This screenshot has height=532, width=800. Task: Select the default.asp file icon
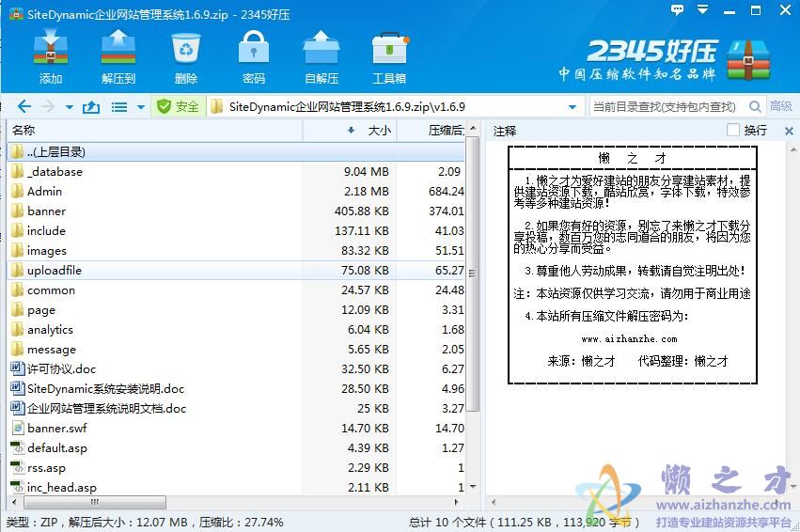point(17,447)
